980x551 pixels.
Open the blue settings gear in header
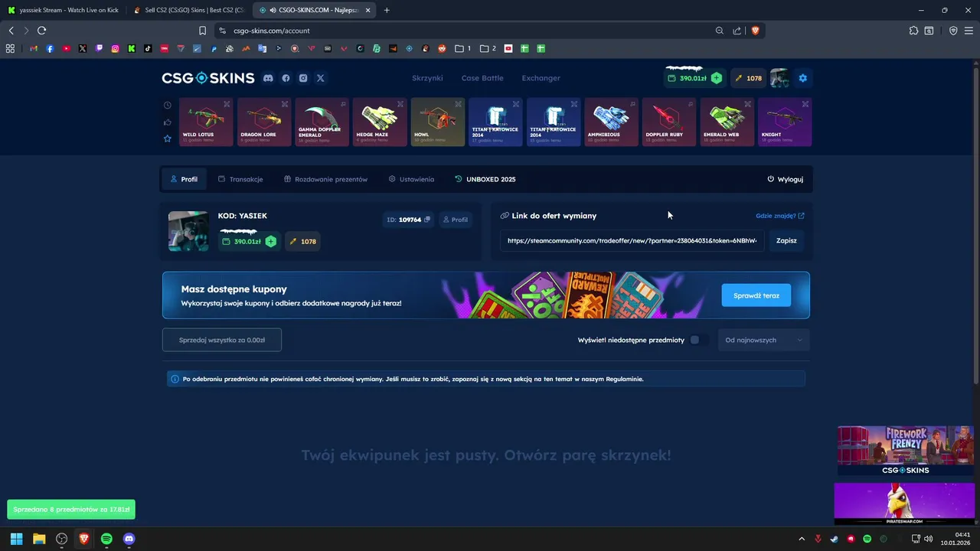[802, 78]
